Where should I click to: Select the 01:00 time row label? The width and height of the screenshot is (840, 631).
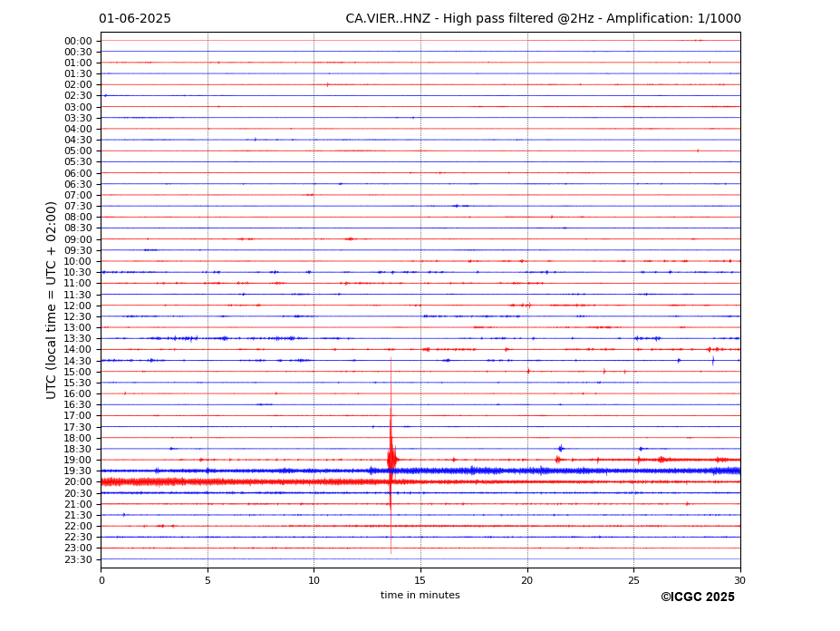(x=78, y=63)
